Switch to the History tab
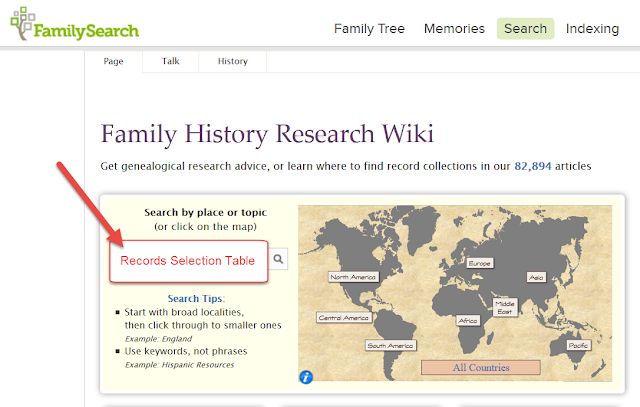Viewport: 640px width, 407px height. pyautogui.click(x=233, y=61)
